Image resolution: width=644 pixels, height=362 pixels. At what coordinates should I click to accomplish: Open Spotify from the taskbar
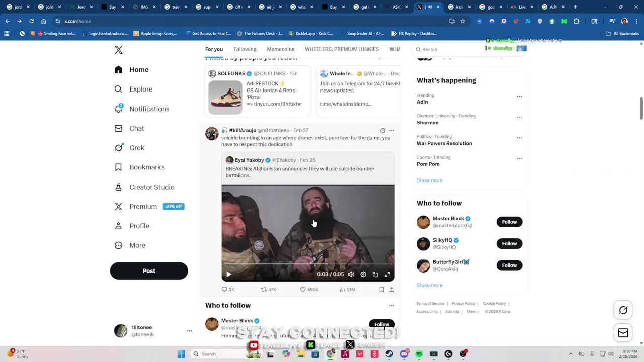(x=419, y=354)
